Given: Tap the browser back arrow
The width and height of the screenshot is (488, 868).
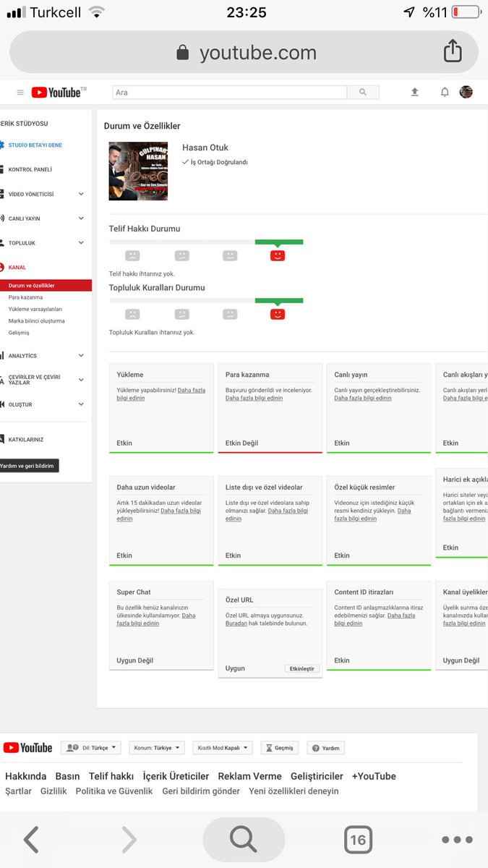Looking at the screenshot, I should tap(30, 839).
